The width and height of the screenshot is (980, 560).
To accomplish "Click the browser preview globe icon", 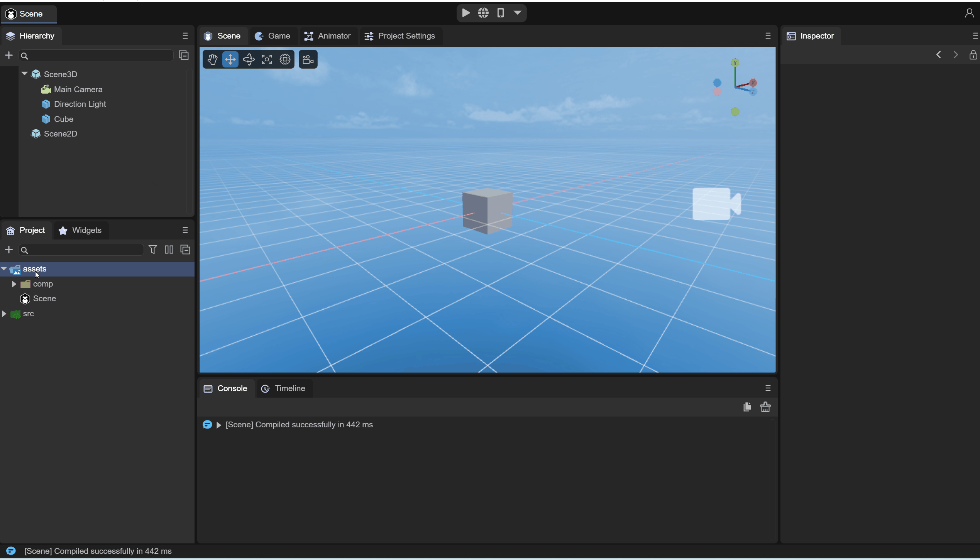I will (x=483, y=13).
